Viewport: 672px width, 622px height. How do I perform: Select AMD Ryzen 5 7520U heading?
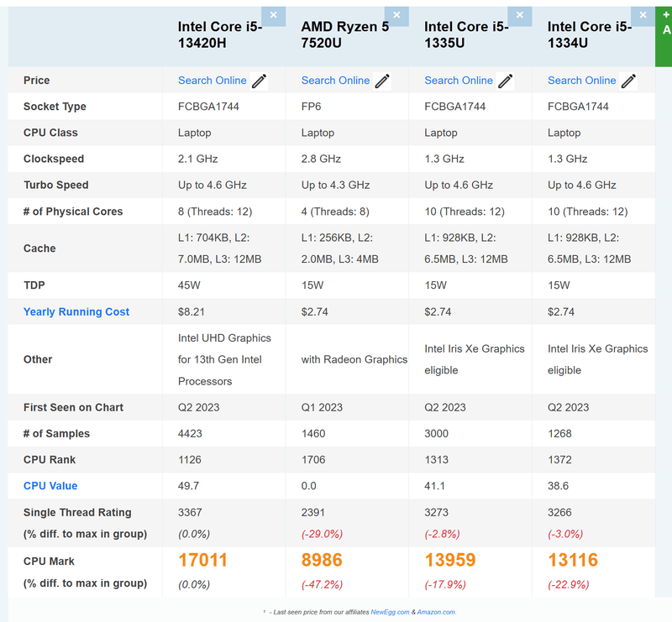click(x=345, y=34)
